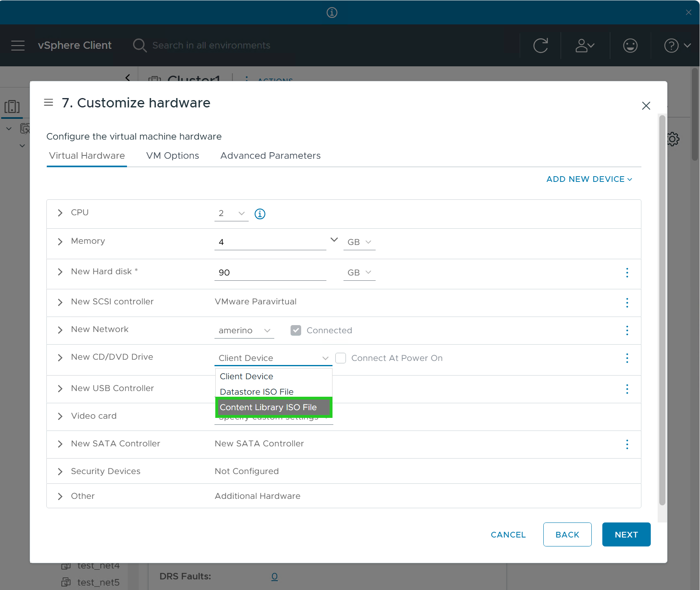Select Content Library ISO File option

pos(269,407)
